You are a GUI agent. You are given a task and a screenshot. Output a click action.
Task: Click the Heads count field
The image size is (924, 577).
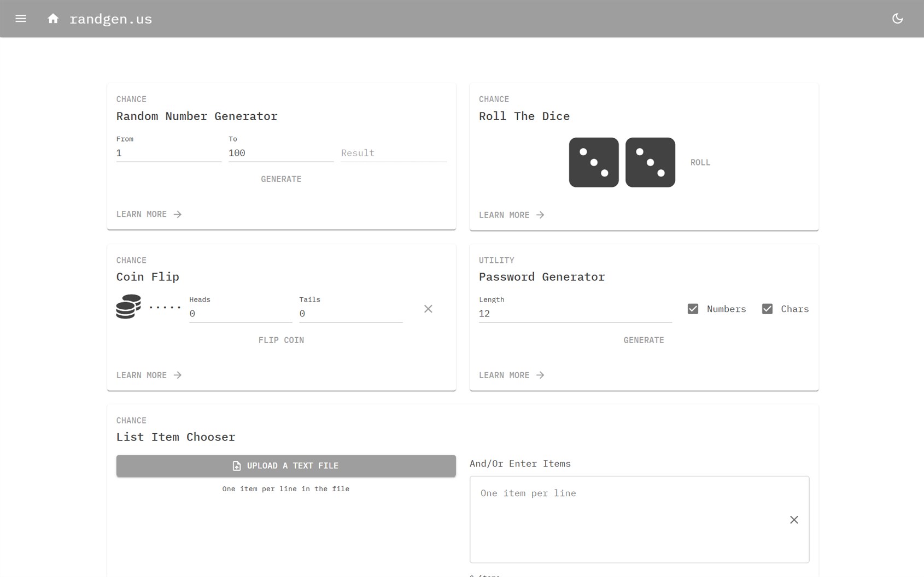[241, 314]
